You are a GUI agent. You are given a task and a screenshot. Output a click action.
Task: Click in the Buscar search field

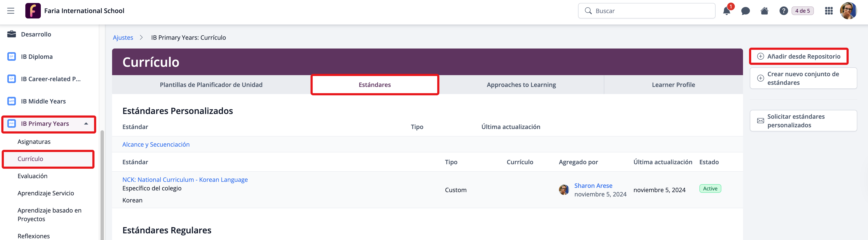click(x=650, y=11)
